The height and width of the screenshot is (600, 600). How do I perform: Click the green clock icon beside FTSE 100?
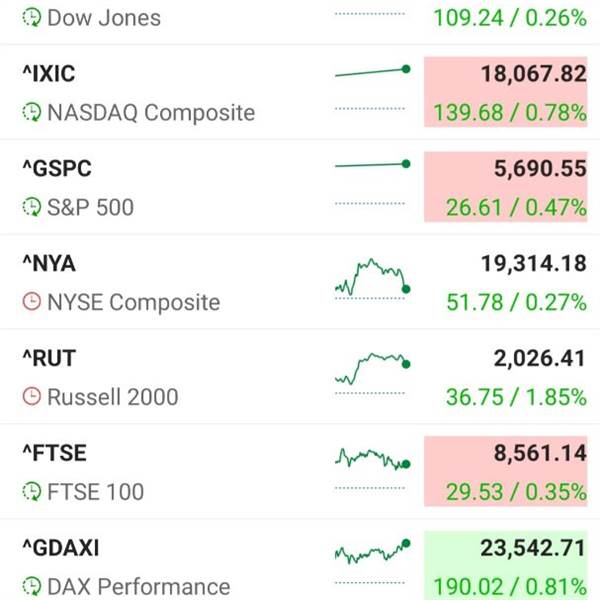31,491
